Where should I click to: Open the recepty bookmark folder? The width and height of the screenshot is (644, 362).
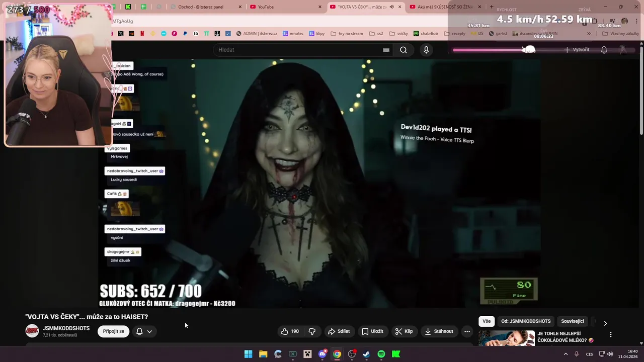coord(454,34)
